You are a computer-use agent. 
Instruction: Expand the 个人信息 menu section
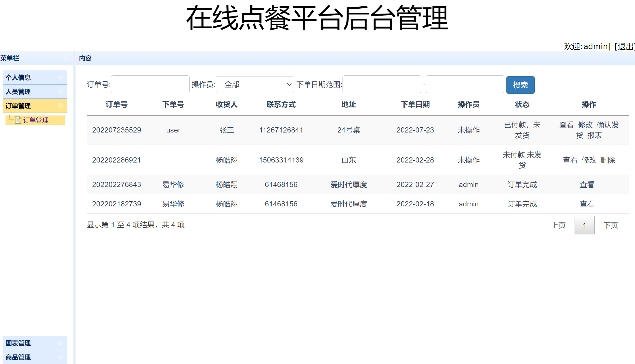pos(35,77)
